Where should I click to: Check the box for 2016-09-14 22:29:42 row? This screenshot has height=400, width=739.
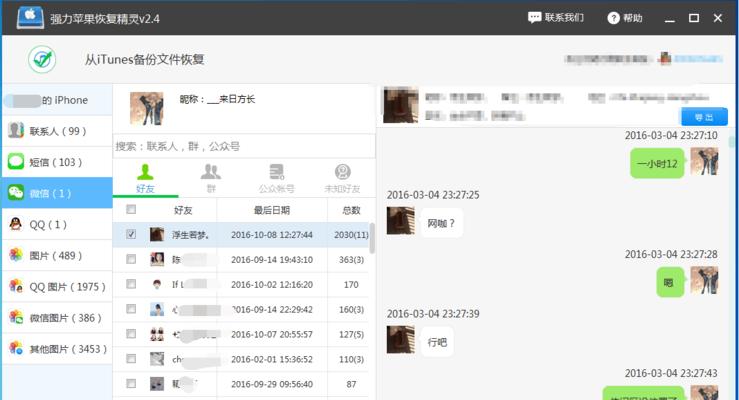[x=131, y=309]
